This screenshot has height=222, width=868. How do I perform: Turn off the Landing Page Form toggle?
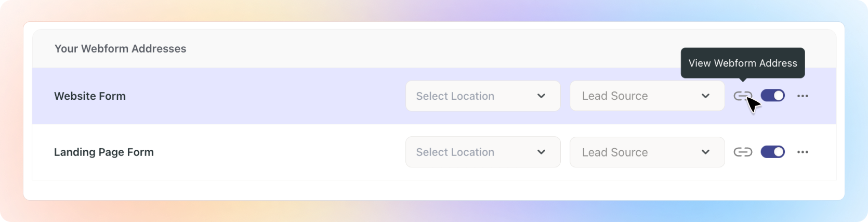point(772,152)
